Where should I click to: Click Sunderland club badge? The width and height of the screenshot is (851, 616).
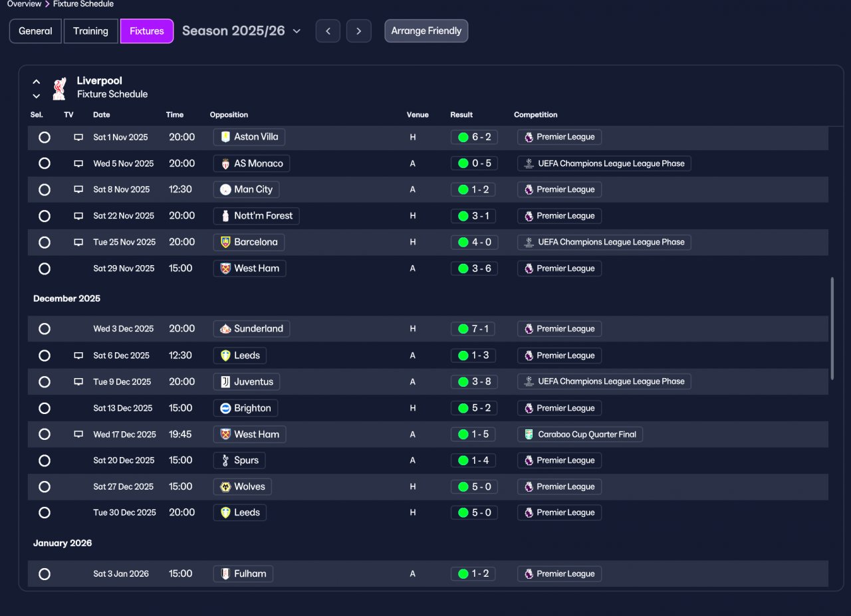(225, 328)
